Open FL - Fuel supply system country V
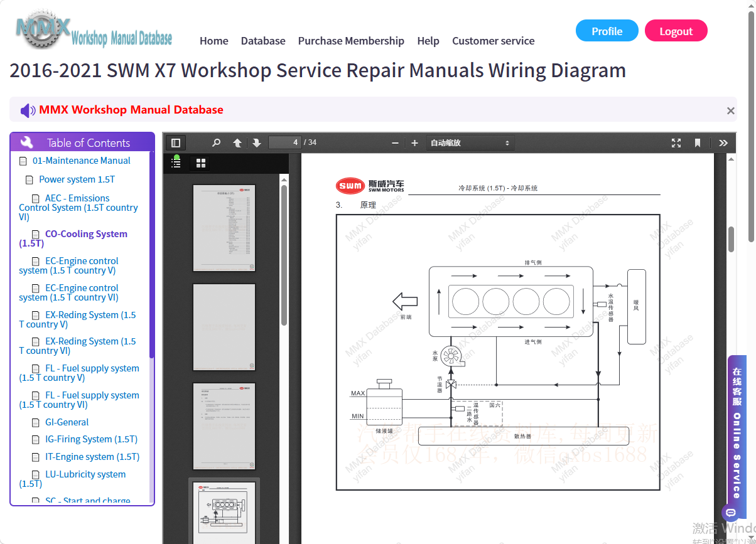 coord(79,373)
